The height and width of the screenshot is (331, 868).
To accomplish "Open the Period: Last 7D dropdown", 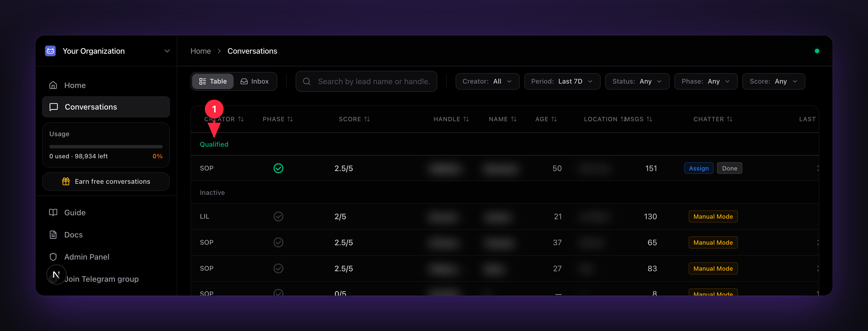I will (x=562, y=81).
